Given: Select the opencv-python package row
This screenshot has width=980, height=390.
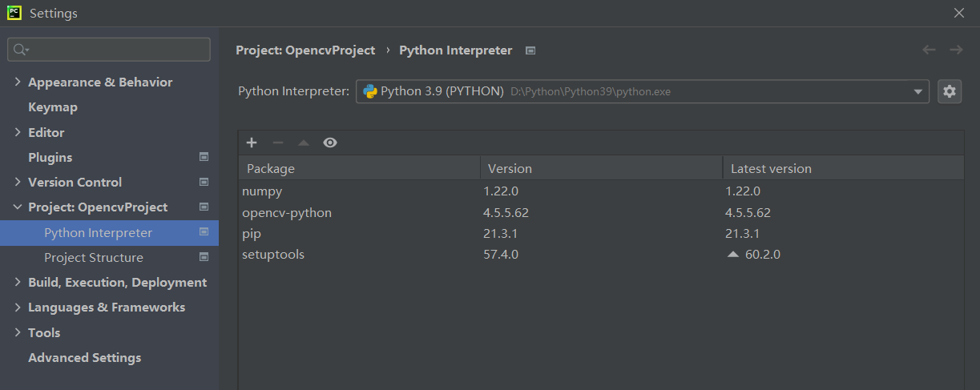Looking at the screenshot, I should (x=287, y=213).
